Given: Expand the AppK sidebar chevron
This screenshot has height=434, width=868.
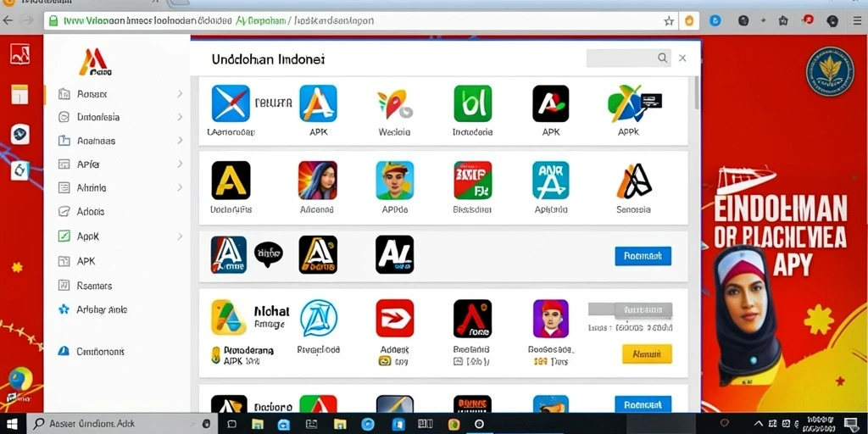Looking at the screenshot, I should [180, 236].
